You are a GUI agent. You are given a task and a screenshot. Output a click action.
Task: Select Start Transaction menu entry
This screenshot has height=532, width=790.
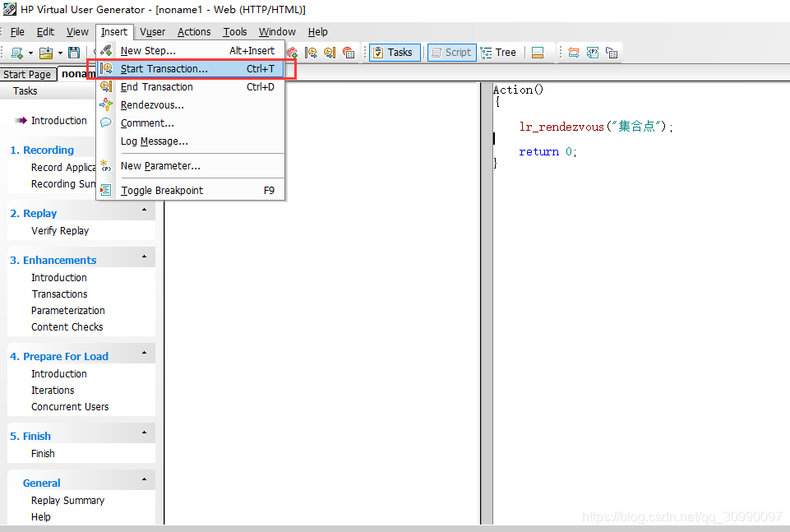(191, 68)
